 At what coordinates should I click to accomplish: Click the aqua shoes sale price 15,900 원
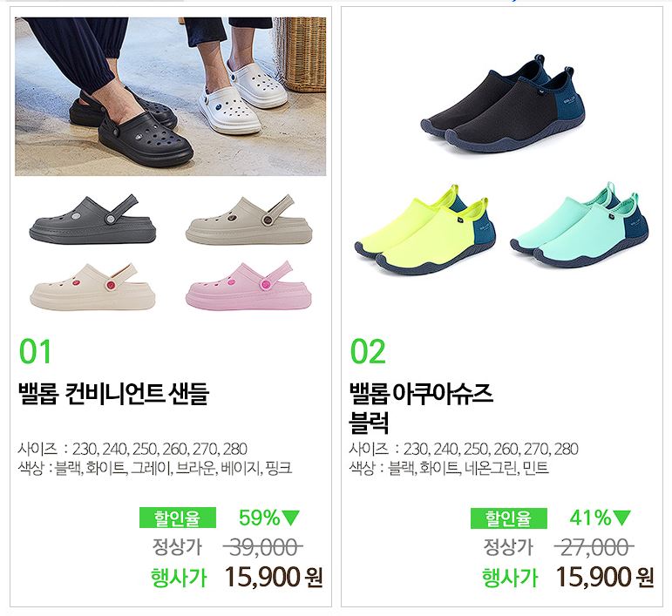click(x=605, y=577)
